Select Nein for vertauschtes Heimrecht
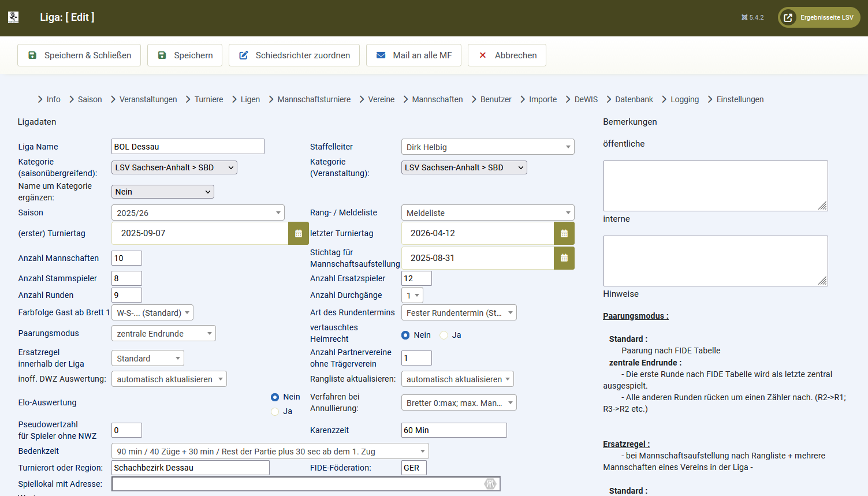This screenshot has width=868, height=496. [x=406, y=335]
